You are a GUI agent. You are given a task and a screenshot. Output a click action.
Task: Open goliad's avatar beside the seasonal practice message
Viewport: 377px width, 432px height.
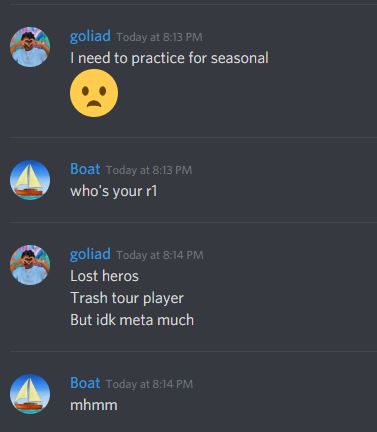coord(30,47)
